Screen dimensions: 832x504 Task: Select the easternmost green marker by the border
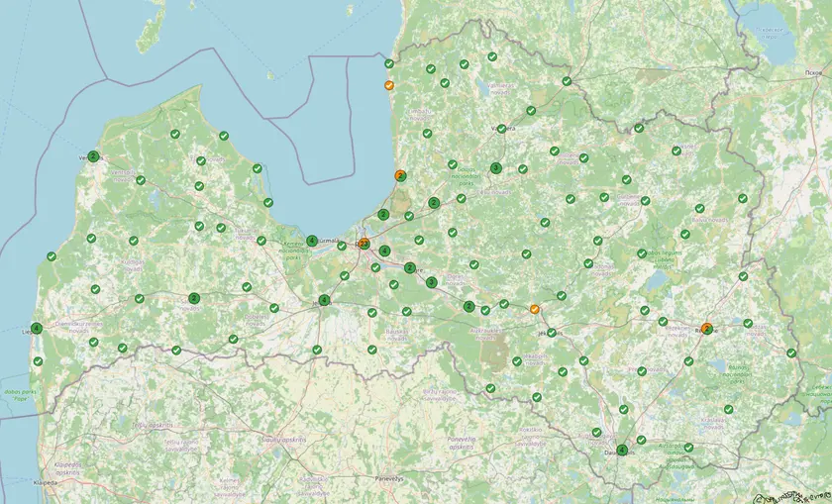(791, 353)
